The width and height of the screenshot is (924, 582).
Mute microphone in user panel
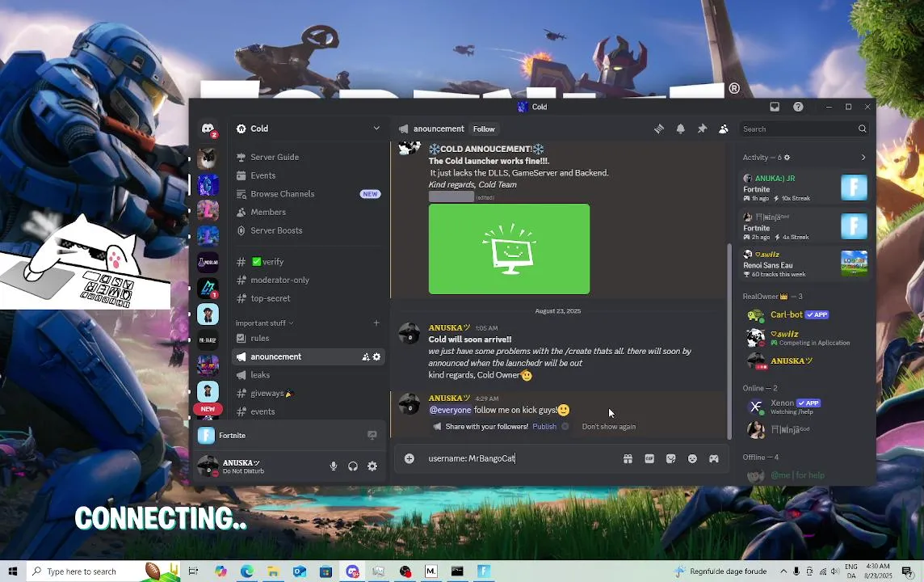coord(334,466)
